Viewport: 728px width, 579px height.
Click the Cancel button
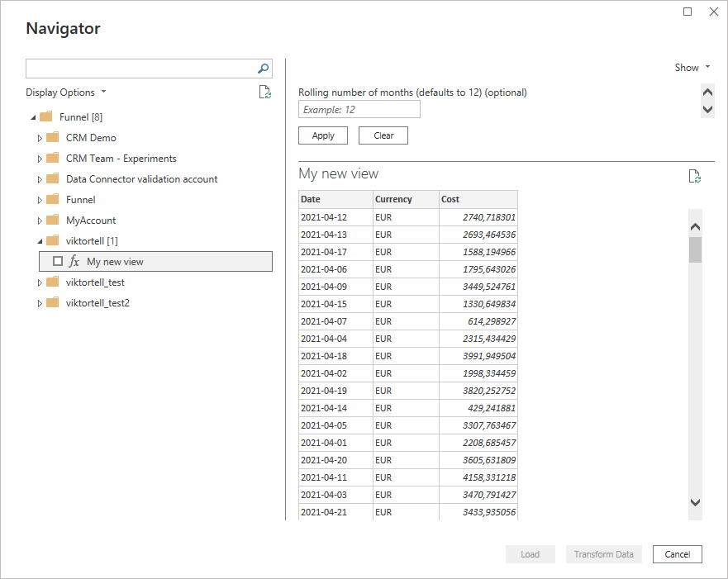pyautogui.click(x=678, y=554)
